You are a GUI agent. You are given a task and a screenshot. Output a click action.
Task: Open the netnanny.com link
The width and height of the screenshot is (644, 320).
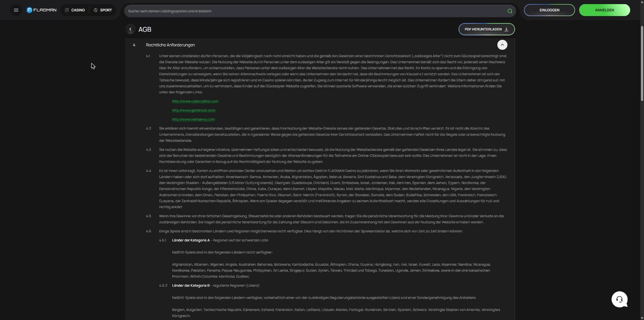[x=193, y=119]
